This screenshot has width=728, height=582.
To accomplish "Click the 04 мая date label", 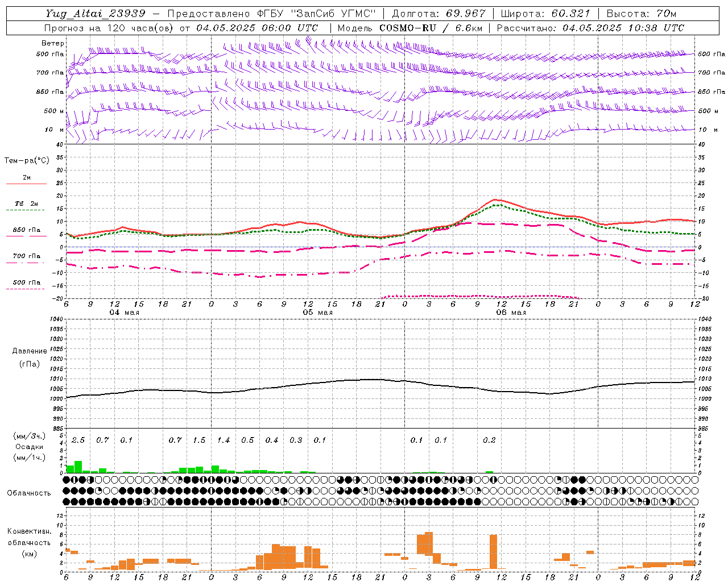I will click(x=125, y=313).
